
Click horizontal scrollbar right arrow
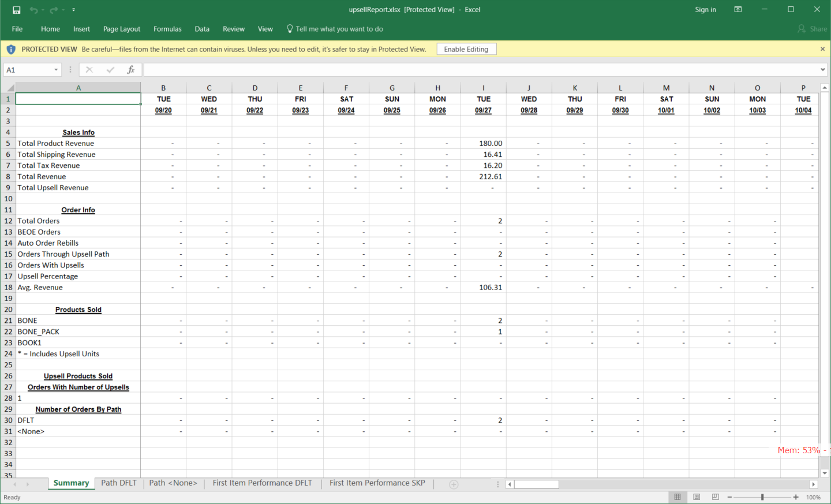tap(814, 484)
